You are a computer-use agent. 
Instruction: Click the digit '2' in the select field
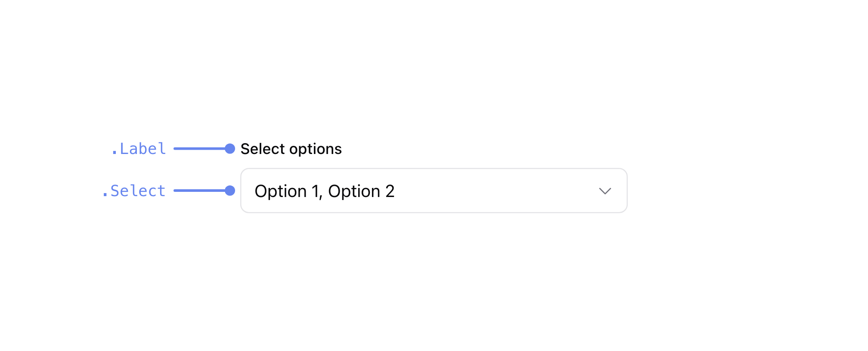pos(390,191)
